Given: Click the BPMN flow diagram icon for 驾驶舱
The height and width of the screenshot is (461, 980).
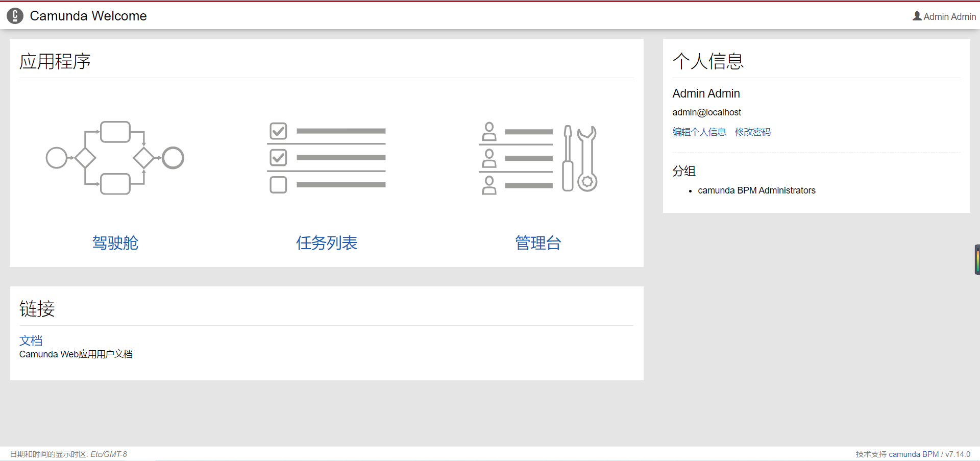Looking at the screenshot, I should click(x=115, y=158).
